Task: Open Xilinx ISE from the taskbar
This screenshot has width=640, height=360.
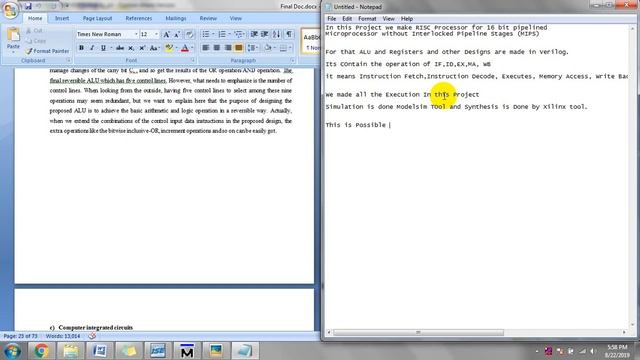Action: 158,351
